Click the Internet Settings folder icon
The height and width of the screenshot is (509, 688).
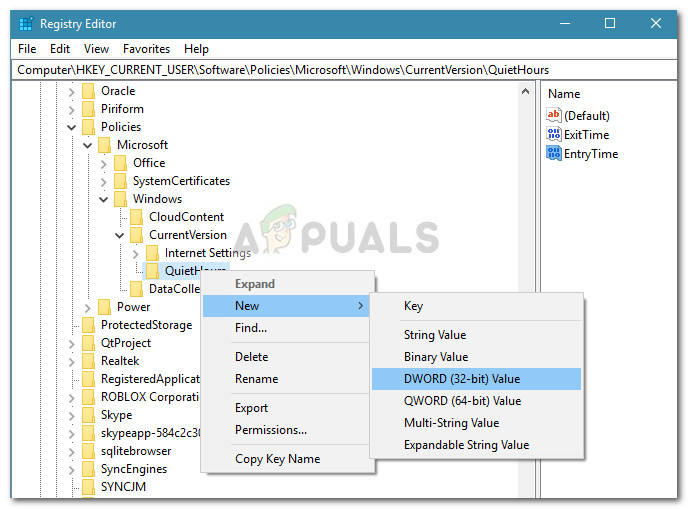[152, 253]
